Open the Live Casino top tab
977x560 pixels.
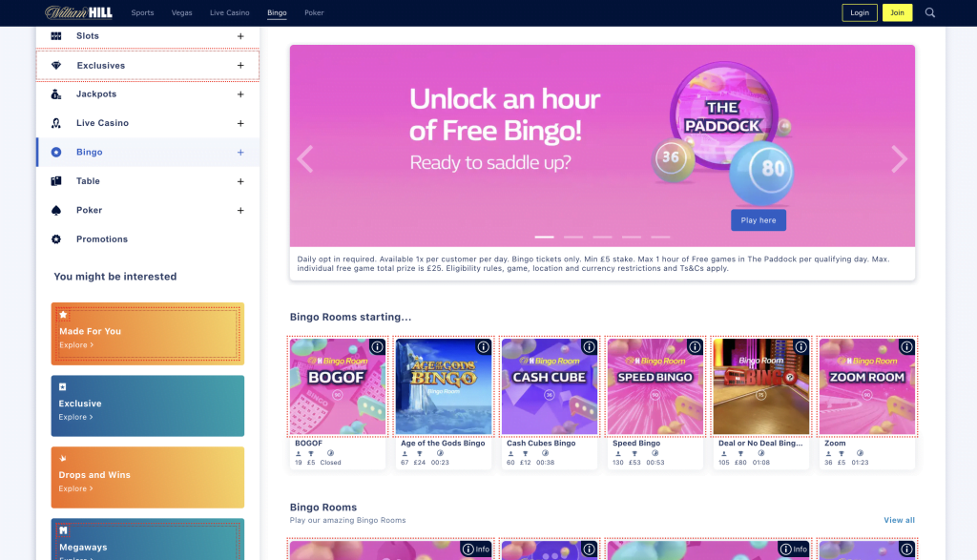229,13
